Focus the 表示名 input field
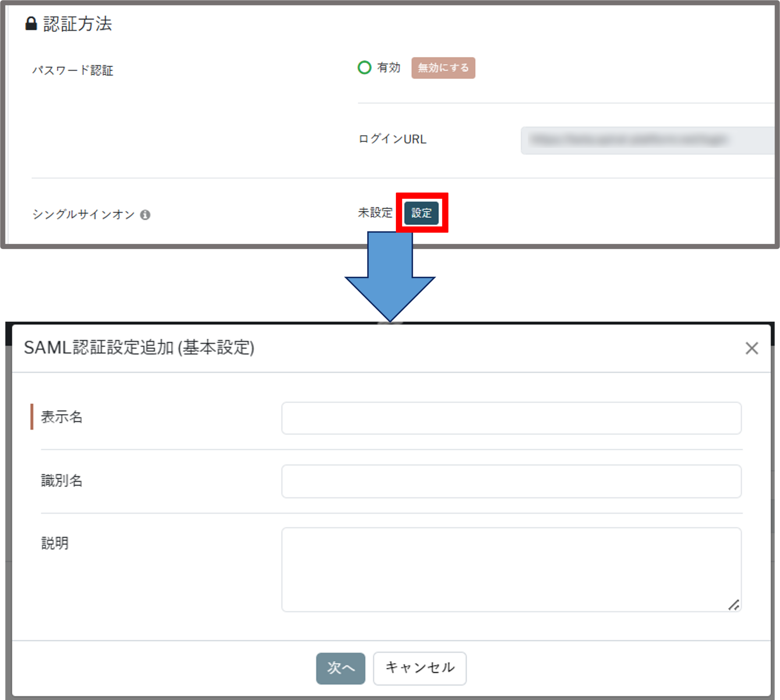Image resolution: width=780 pixels, height=700 pixels. pos(511,418)
